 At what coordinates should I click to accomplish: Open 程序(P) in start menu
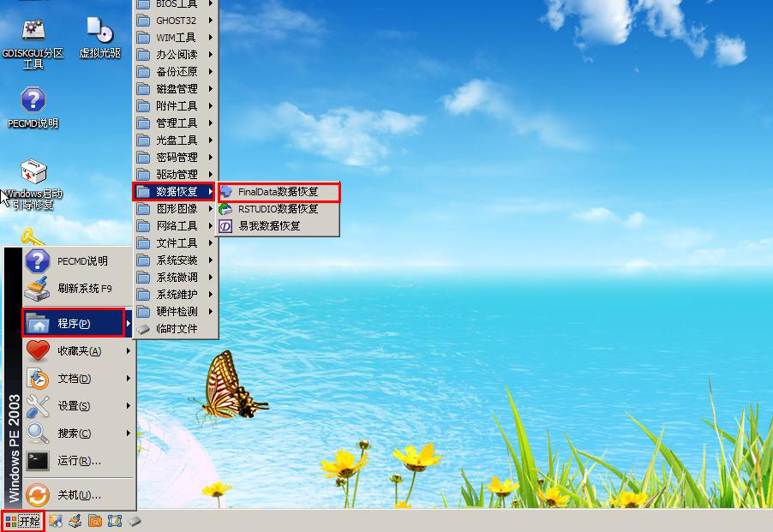point(77,323)
